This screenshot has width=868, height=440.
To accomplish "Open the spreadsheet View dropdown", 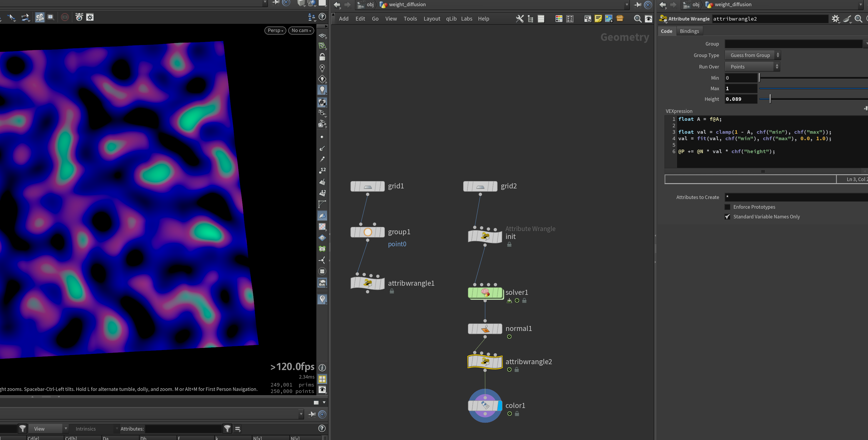I will coord(48,429).
